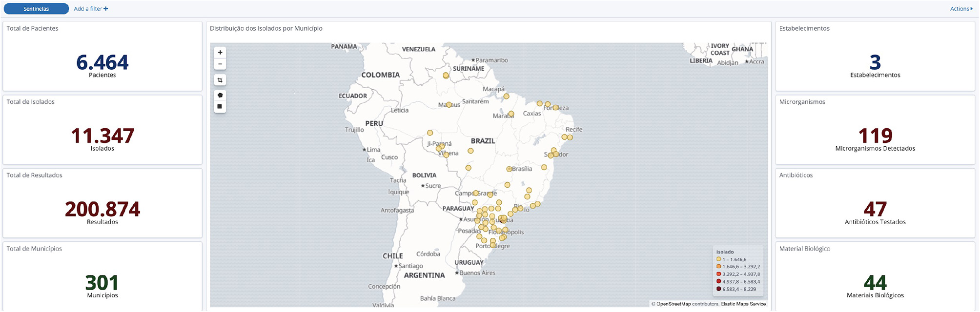Zoom out on the map

click(220, 64)
